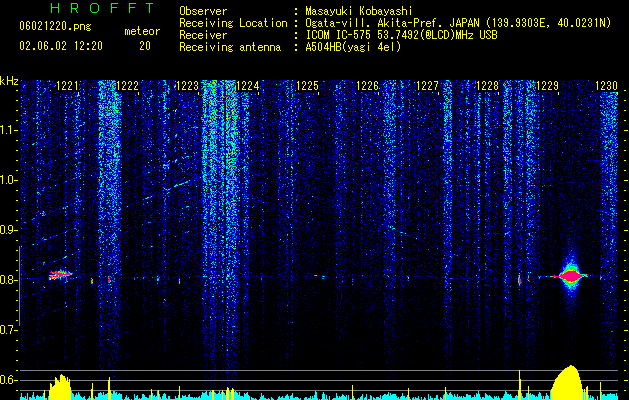This screenshot has width=629, height=400.
Task: Click the 1.0 kHz axis label
Action: coord(9,180)
